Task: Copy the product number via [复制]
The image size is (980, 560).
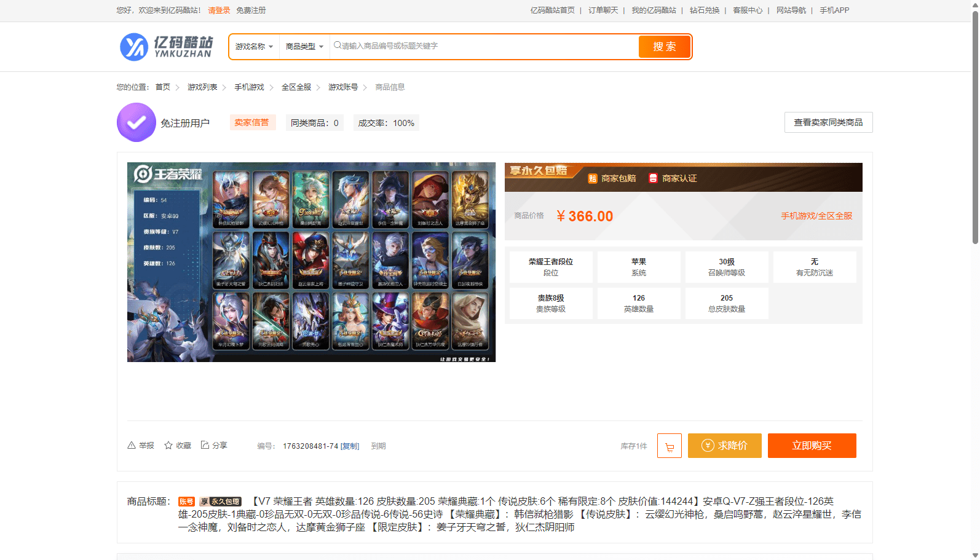Action: (x=350, y=446)
